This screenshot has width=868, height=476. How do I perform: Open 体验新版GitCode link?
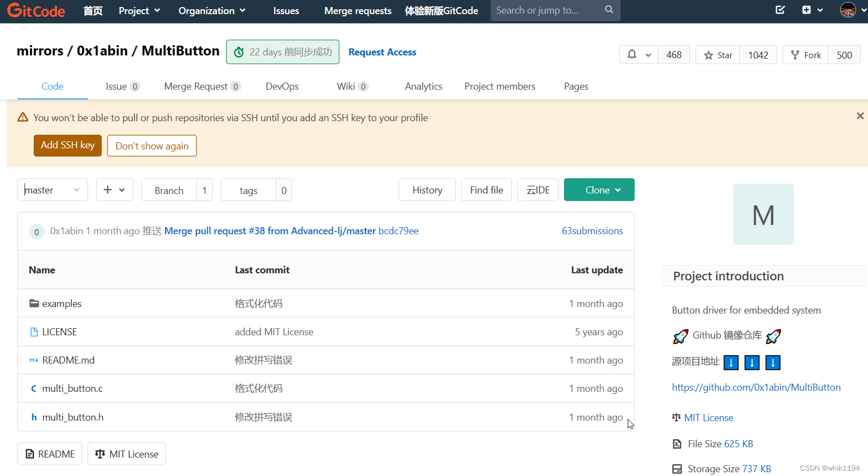click(442, 10)
